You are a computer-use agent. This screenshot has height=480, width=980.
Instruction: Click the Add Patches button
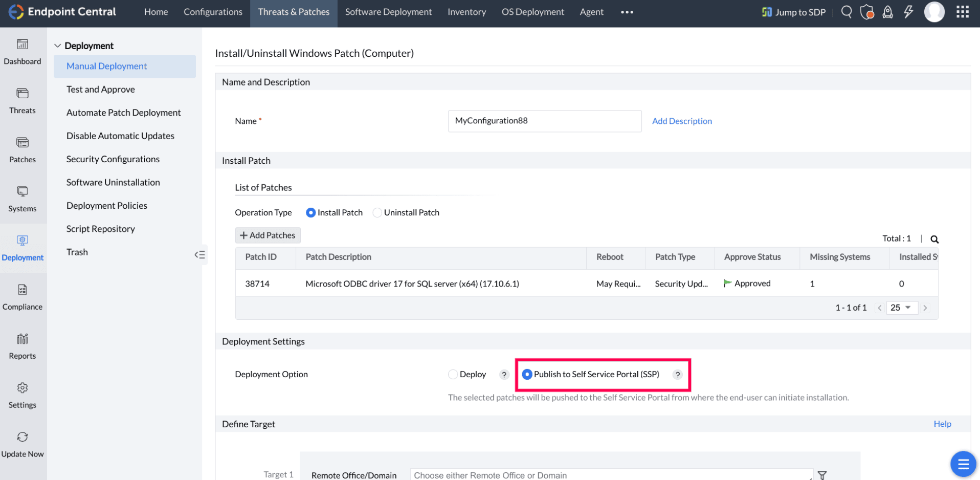268,235
